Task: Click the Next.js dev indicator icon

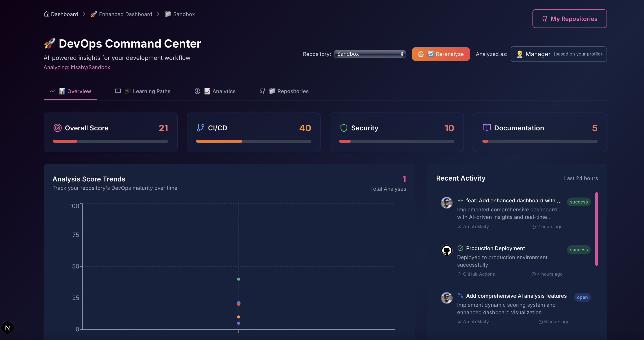Action: pyautogui.click(x=7, y=327)
